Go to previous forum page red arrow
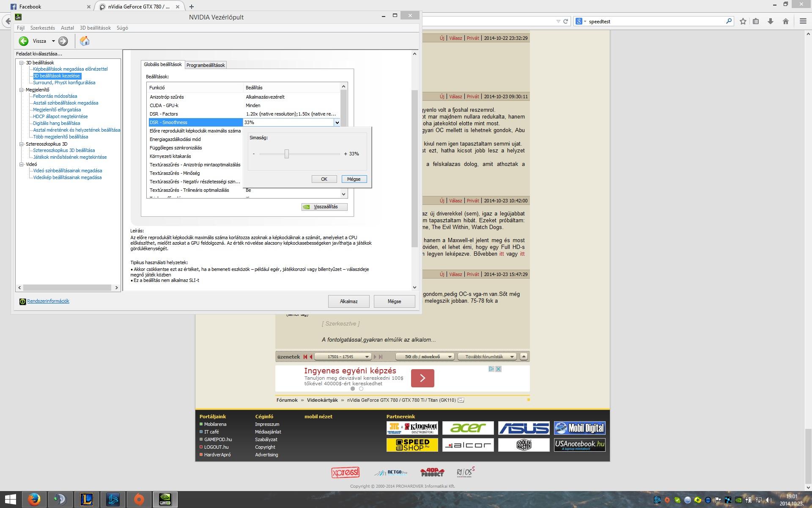812x508 pixels. click(x=311, y=357)
